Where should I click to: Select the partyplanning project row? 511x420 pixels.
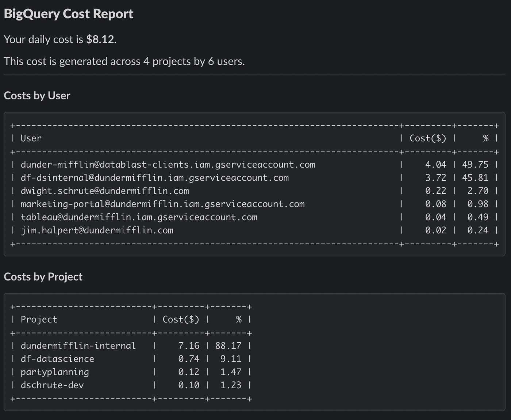coord(55,371)
